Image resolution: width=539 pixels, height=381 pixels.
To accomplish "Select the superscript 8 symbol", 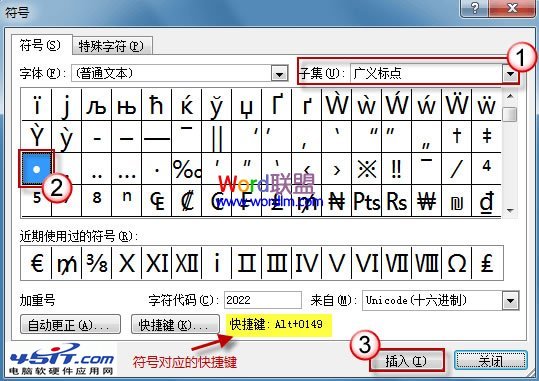I will [97, 200].
